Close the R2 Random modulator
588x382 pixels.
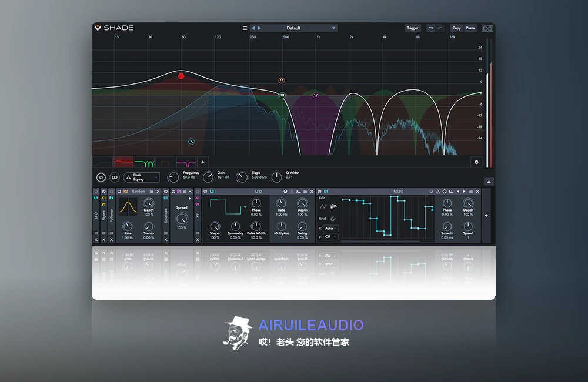pos(158,192)
